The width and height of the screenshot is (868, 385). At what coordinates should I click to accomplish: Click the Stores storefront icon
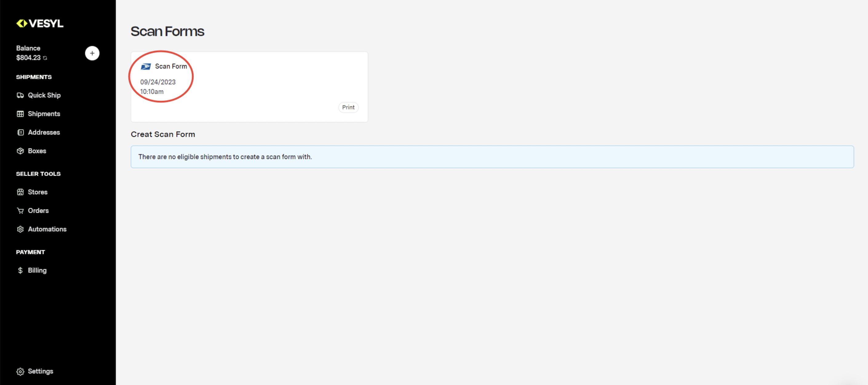pyautogui.click(x=20, y=192)
